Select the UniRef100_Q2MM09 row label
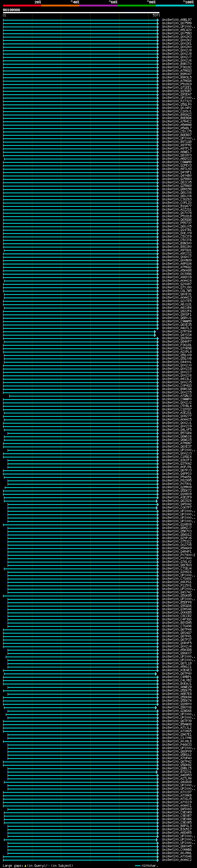The image size is (197, 868). 176,487
